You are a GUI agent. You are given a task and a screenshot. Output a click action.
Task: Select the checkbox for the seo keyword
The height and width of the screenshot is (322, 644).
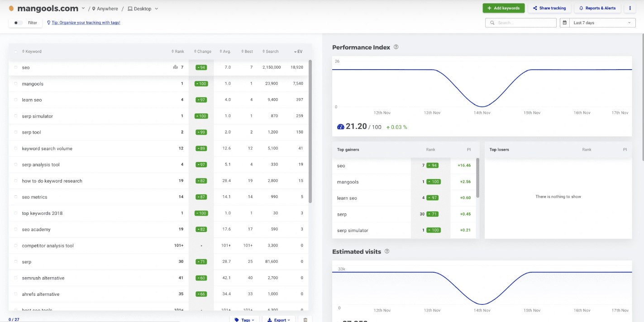click(x=16, y=67)
